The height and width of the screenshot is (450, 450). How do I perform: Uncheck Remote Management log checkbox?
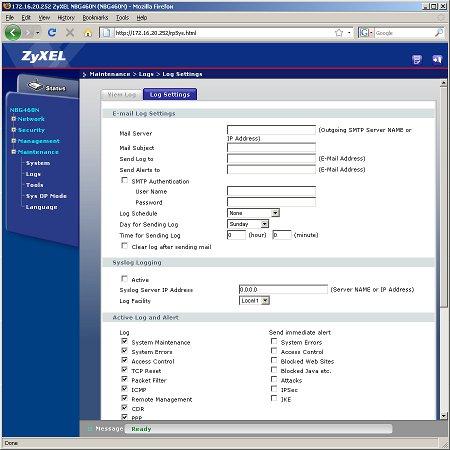pos(124,398)
